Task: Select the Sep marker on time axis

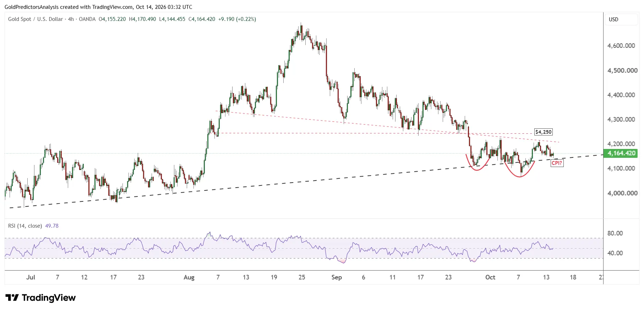Action: coord(337,277)
